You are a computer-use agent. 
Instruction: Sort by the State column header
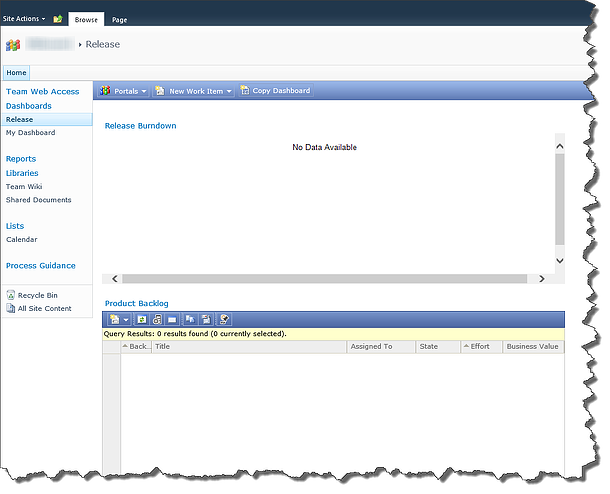438,347
